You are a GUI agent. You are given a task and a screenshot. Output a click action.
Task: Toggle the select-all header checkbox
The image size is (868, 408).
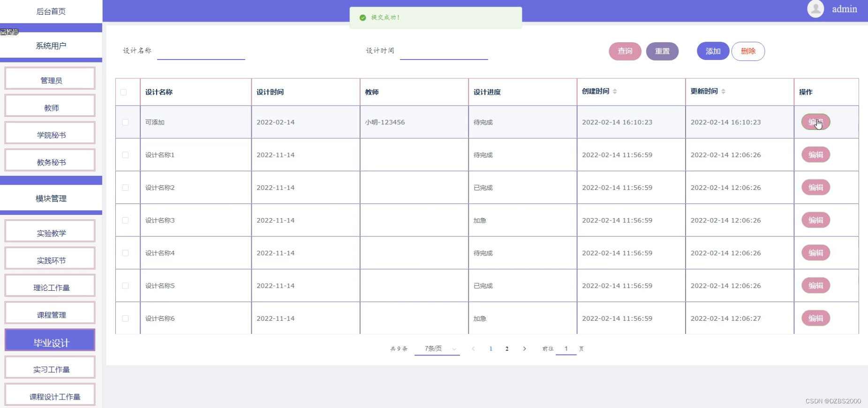pyautogui.click(x=124, y=92)
